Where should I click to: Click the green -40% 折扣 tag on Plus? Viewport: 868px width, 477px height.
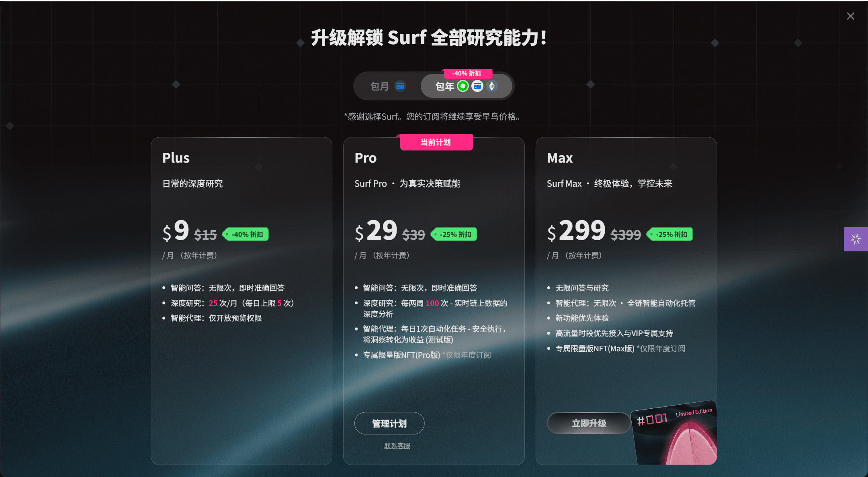click(x=246, y=234)
